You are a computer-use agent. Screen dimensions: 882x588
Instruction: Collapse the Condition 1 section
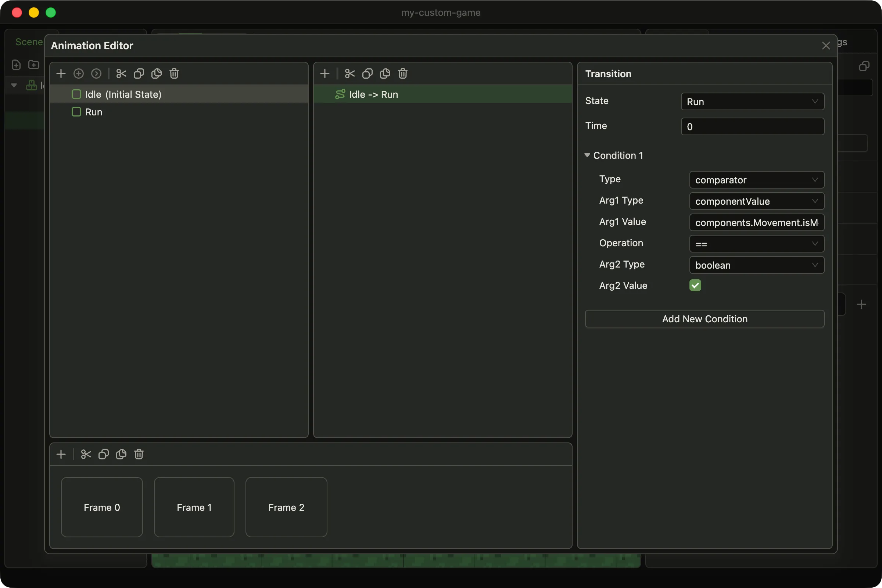pyautogui.click(x=587, y=155)
